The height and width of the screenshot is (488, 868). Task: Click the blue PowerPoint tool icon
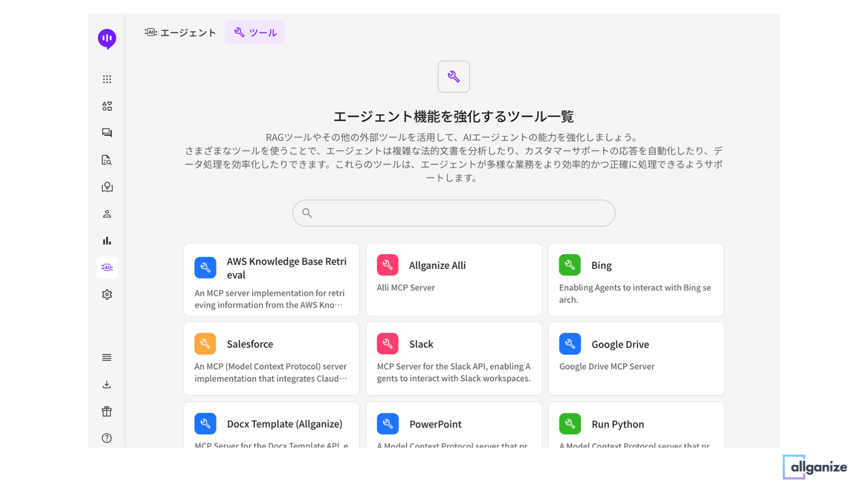[388, 424]
